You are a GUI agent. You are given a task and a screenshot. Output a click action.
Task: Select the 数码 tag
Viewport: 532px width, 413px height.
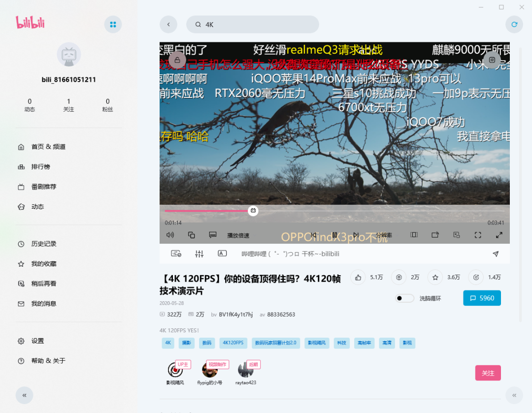coord(207,343)
